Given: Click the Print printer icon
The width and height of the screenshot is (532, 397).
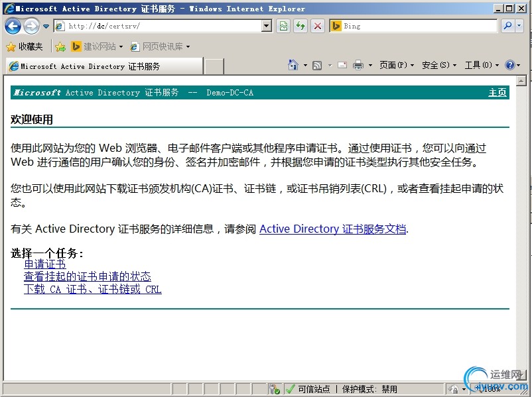Looking at the screenshot, I should click(x=358, y=65).
